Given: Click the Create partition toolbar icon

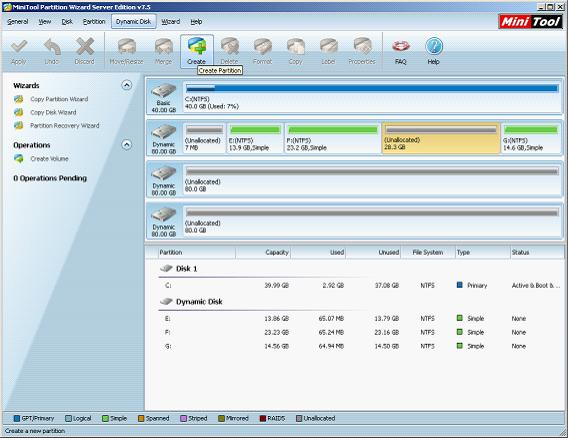Looking at the screenshot, I should (197, 47).
